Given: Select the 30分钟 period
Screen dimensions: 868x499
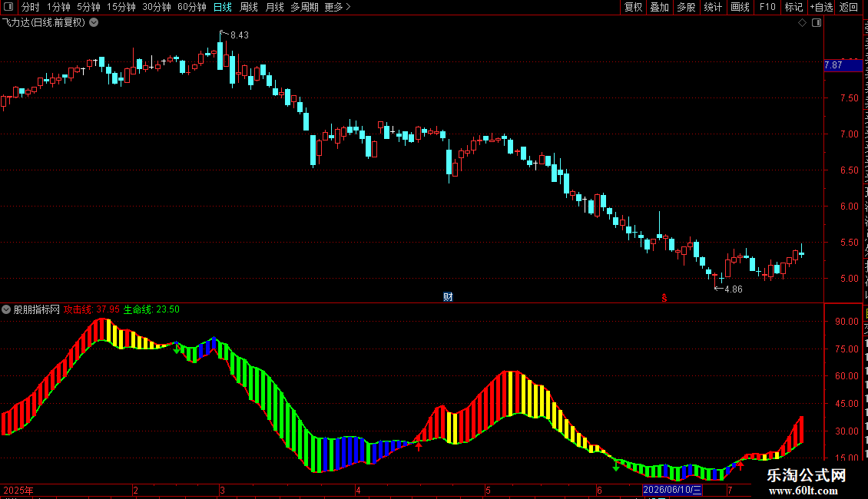Looking at the screenshot, I should point(157,7).
